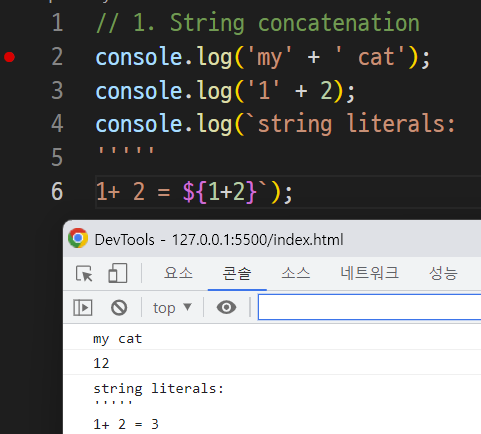481x434 pixels.
Task: Focus the console filter input field
Action: pos(369,307)
